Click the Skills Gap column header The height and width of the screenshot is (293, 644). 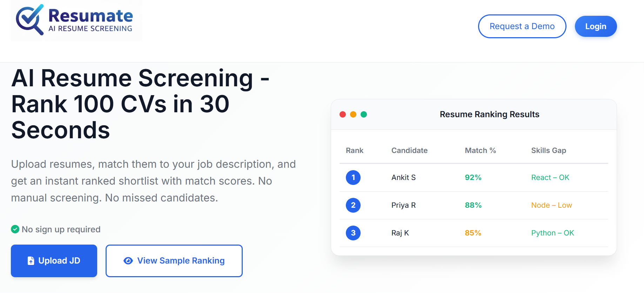pyautogui.click(x=549, y=151)
